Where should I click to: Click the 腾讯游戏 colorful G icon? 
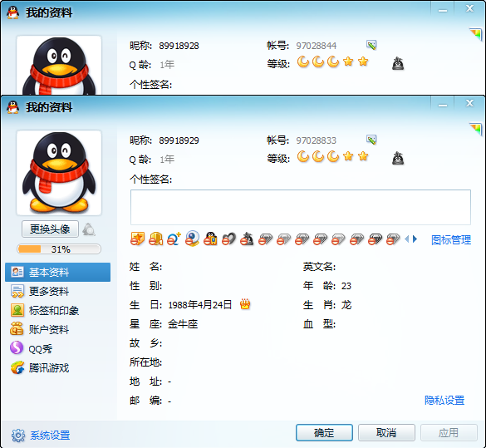(17, 367)
